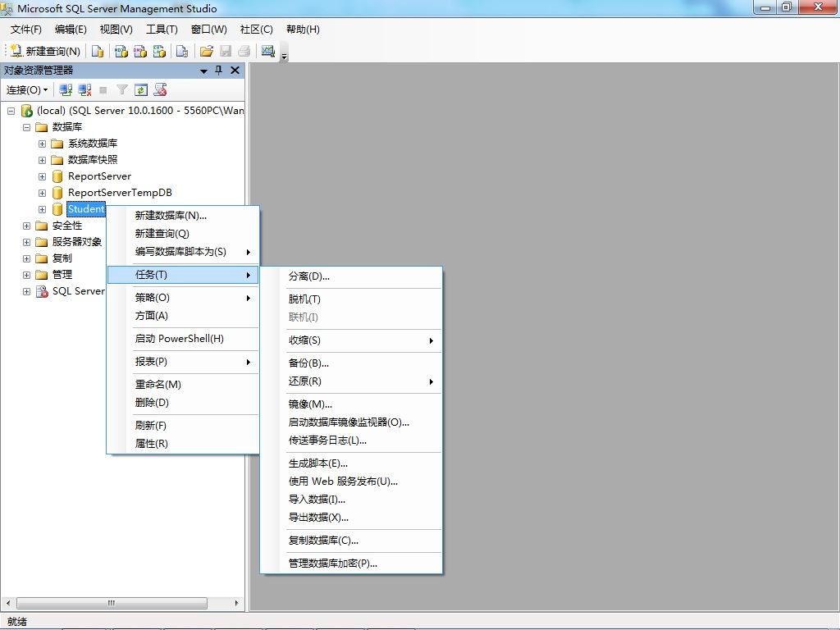
Task: Open 编写数据库脚本为(S) submenu
Action: [183, 252]
